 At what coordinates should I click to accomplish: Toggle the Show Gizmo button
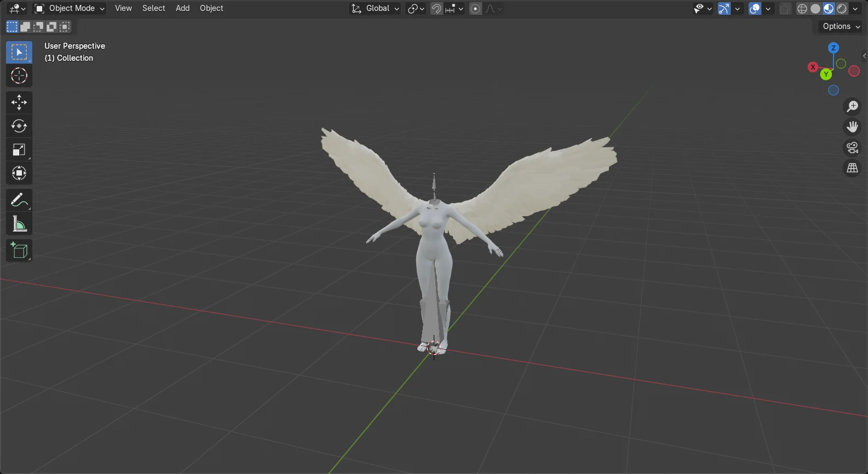click(x=724, y=9)
